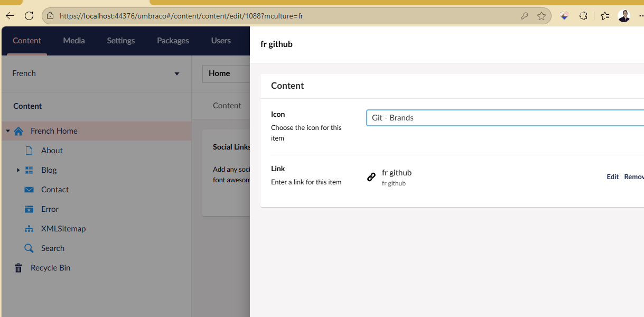Image resolution: width=644 pixels, height=317 pixels.
Task: Switch to the Settings section
Action: click(x=120, y=41)
